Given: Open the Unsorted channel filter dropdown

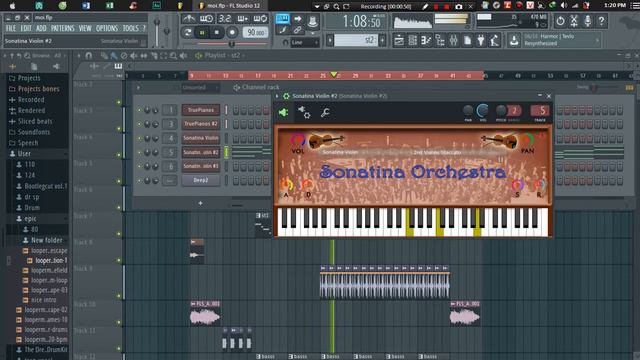Looking at the screenshot, I should [x=200, y=87].
